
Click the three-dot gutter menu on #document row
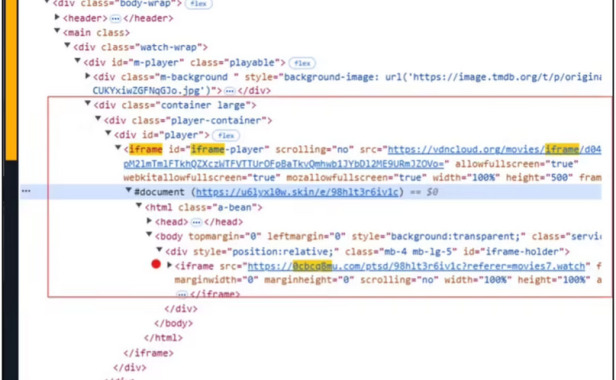coord(26,191)
